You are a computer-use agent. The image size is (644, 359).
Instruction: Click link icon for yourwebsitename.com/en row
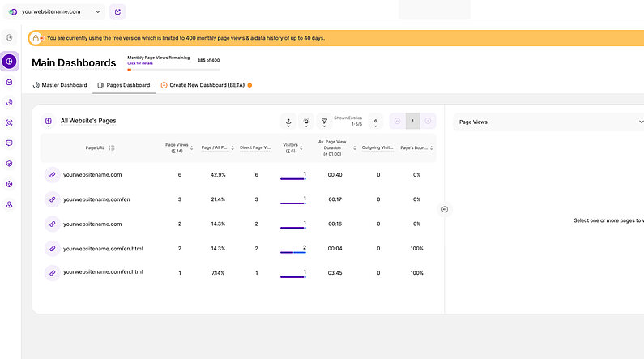tap(51, 199)
